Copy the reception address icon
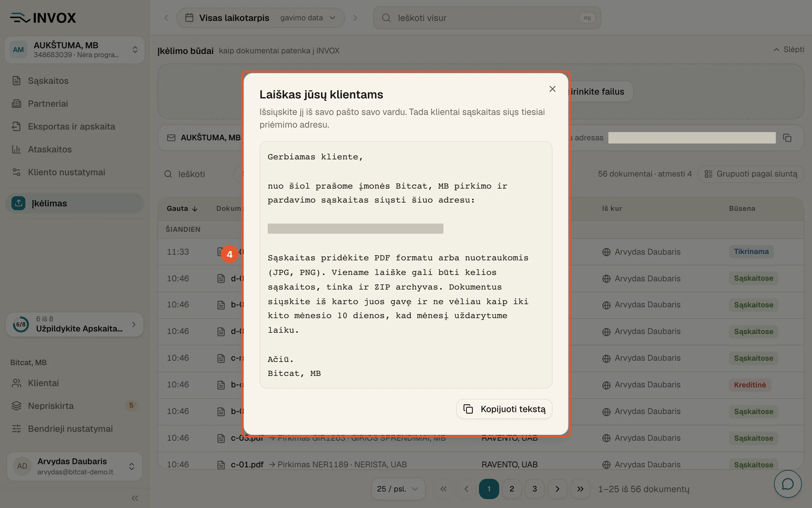The width and height of the screenshot is (812, 508). tap(787, 138)
